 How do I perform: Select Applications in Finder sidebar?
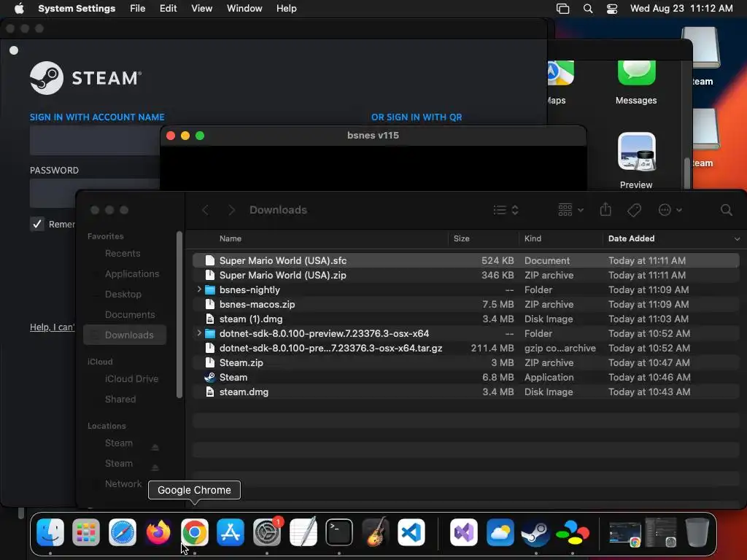pyautogui.click(x=132, y=274)
